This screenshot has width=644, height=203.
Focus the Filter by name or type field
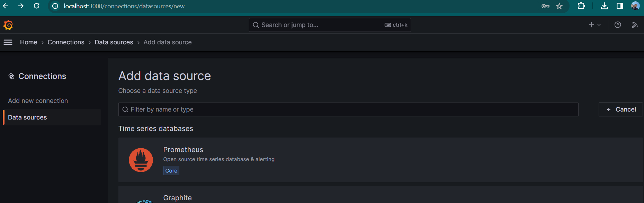tap(348, 109)
